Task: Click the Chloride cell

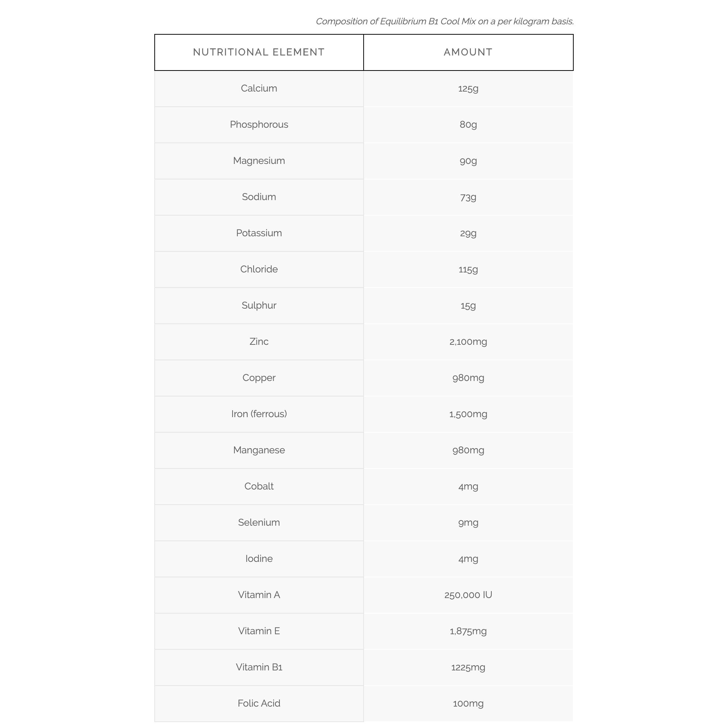Action: coord(259,269)
